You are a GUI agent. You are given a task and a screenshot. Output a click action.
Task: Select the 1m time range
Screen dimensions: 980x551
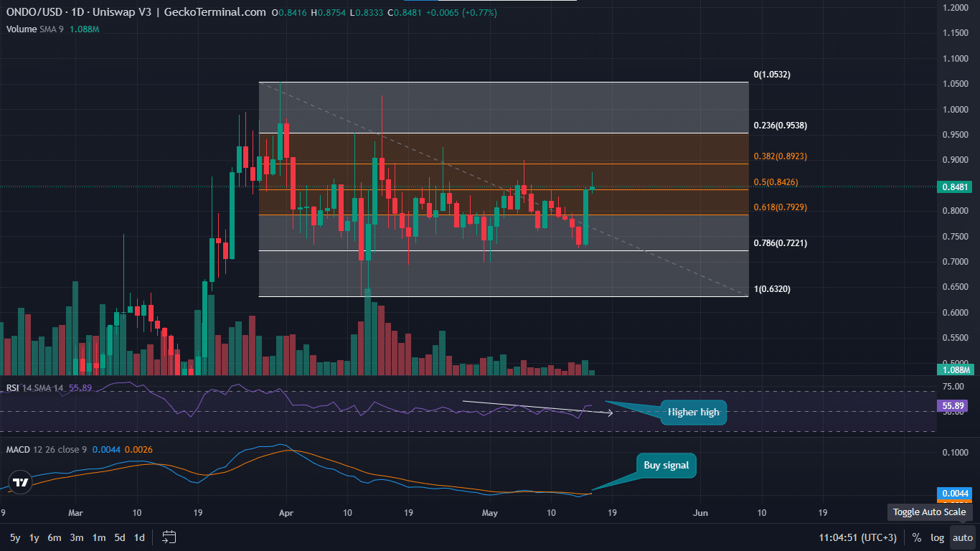click(x=98, y=537)
